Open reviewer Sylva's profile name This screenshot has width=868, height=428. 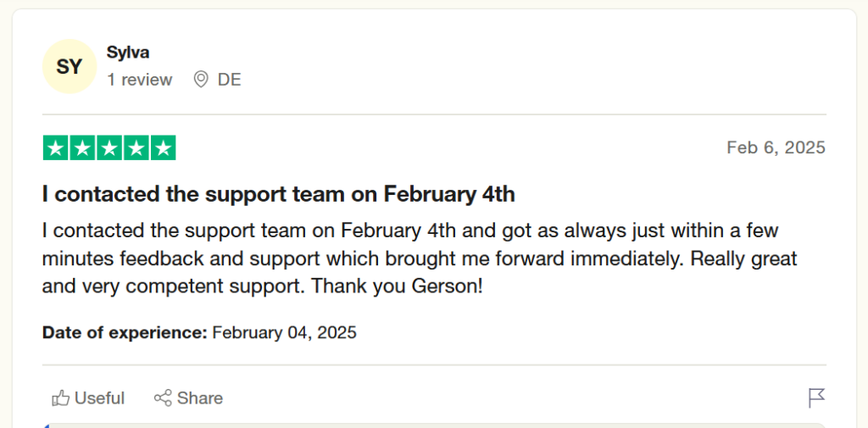click(x=127, y=52)
